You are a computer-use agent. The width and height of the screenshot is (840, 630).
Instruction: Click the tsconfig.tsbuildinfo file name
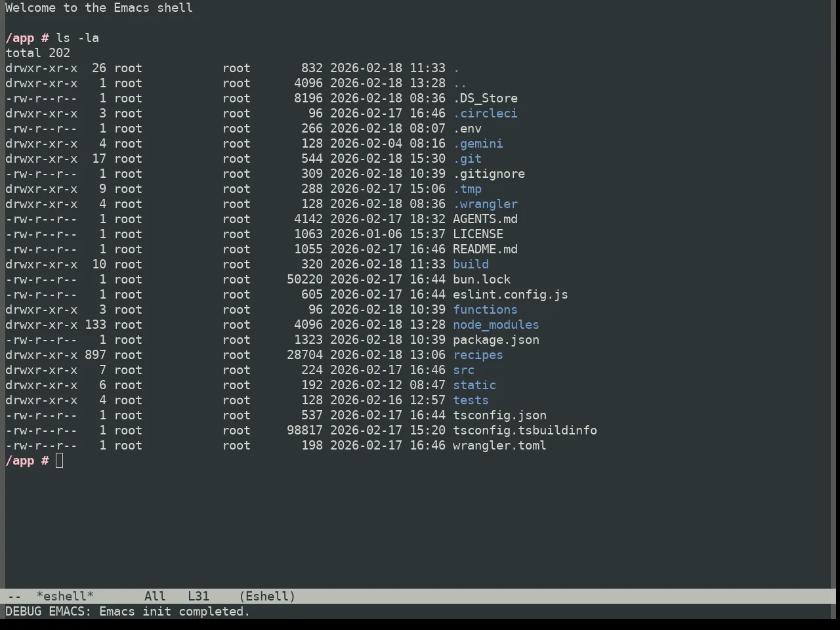tap(525, 430)
